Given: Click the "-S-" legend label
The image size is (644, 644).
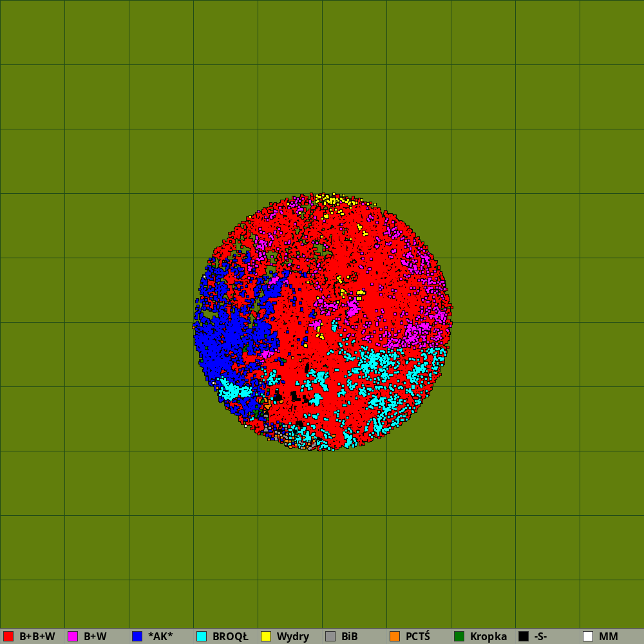Looking at the screenshot, I should click(540, 636).
